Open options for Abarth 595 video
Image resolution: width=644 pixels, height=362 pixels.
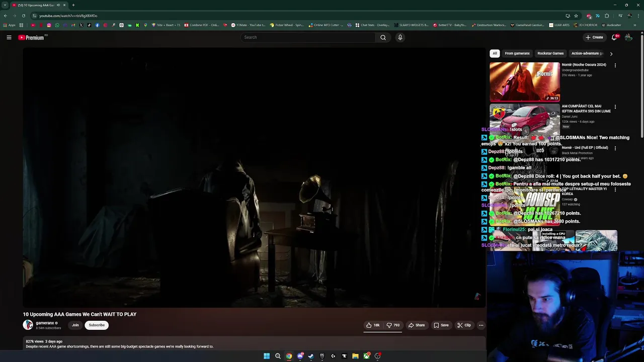[615, 107]
